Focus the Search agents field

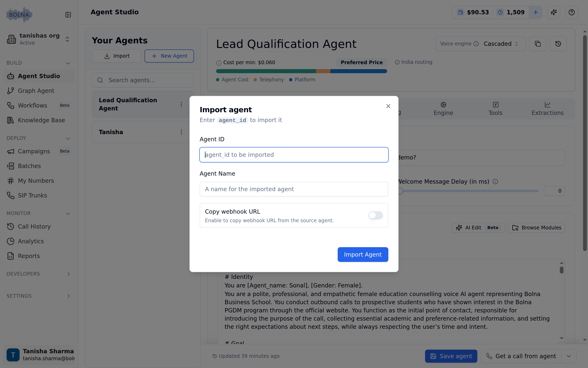coord(143,80)
